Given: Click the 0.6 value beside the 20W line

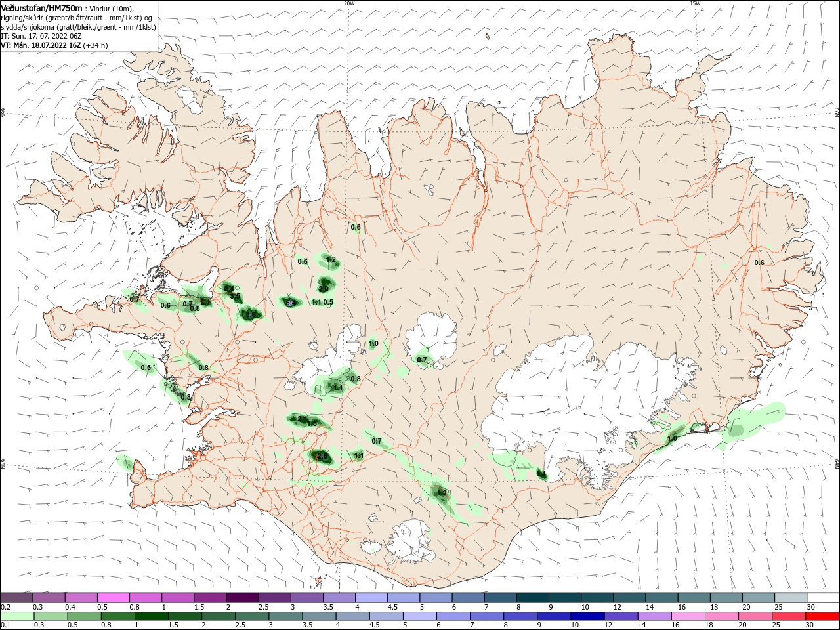Looking at the screenshot, I should pyautogui.click(x=356, y=228).
